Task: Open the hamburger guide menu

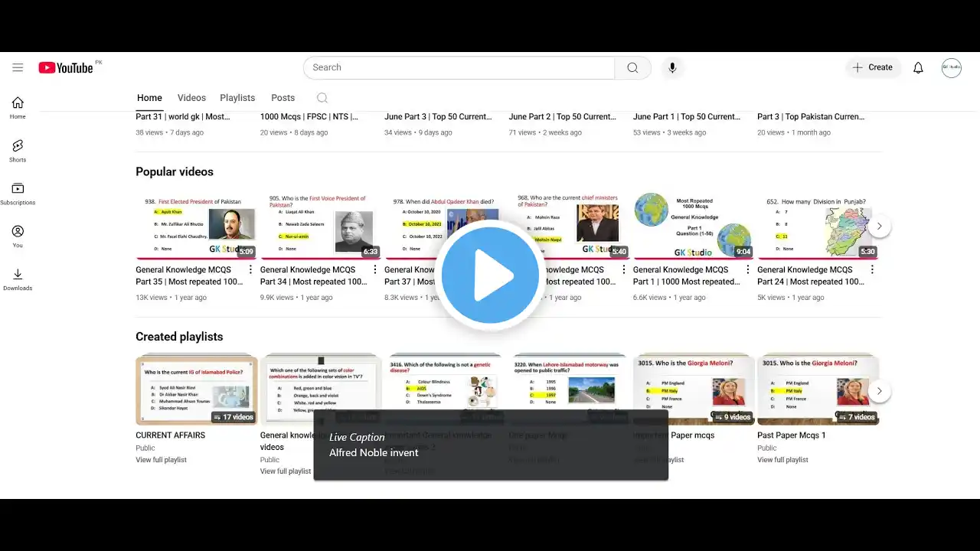Action: 18,67
